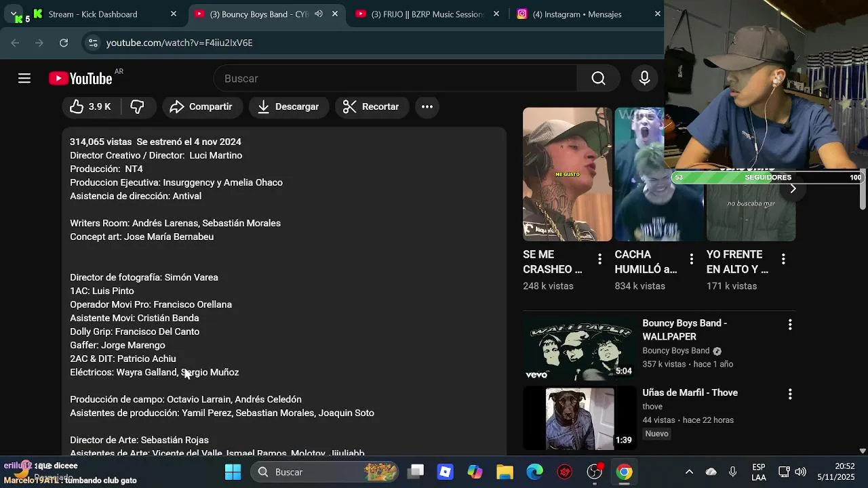This screenshot has width=868, height=488.
Task: Like the video with 3.9 K likes
Action: click(90, 106)
